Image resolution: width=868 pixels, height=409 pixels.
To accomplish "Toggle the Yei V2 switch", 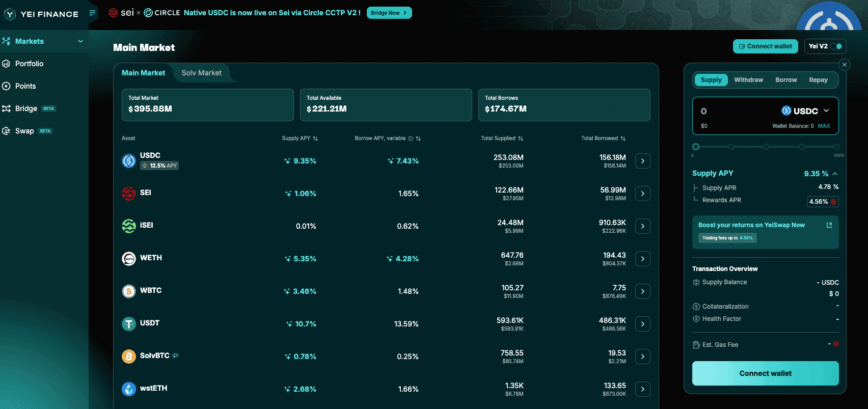I will pyautogui.click(x=836, y=46).
